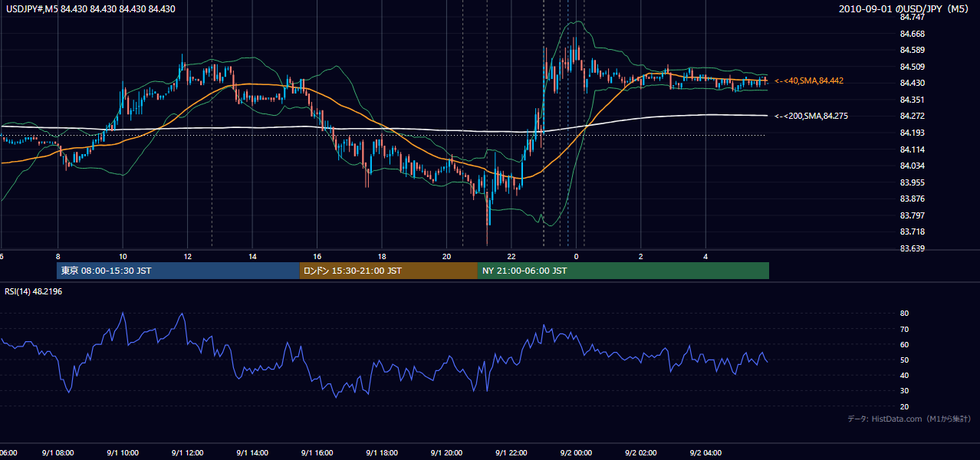Viewport: 980px width, 460px height.
Task: Click the 9/1 22:00 time label
Action: 511,453
